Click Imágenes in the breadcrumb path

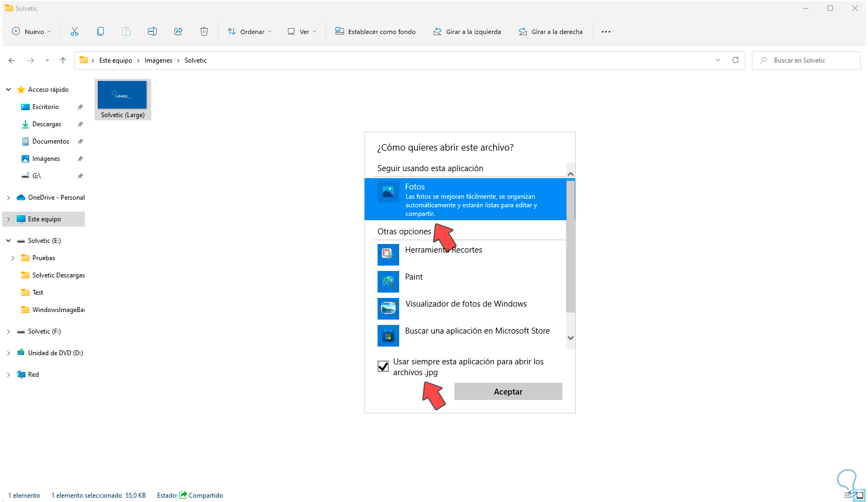pyautogui.click(x=158, y=60)
